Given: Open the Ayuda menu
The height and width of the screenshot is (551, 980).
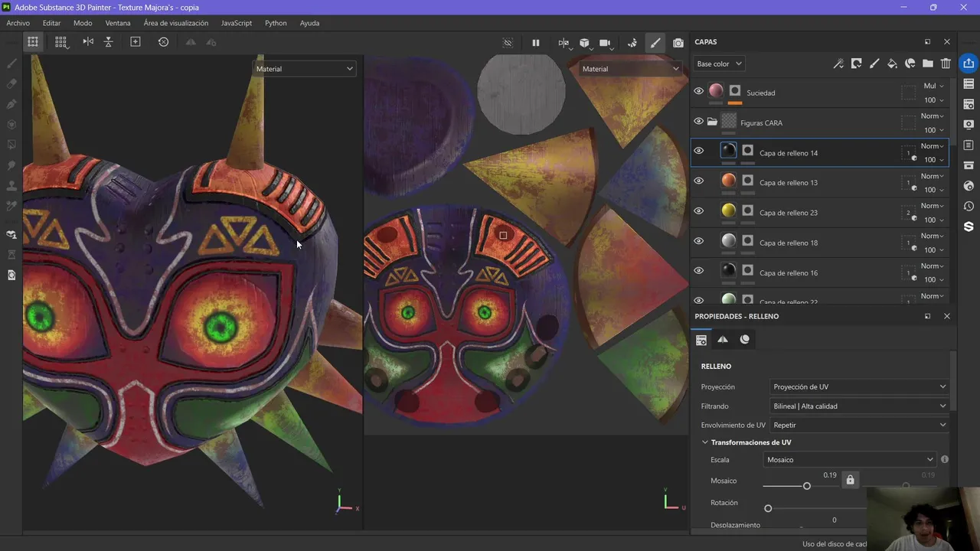Looking at the screenshot, I should point(309,23).
